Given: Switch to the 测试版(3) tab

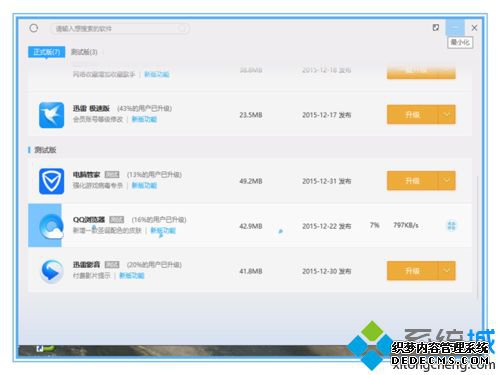Looking at the screenshot, I should pos(84,52).
